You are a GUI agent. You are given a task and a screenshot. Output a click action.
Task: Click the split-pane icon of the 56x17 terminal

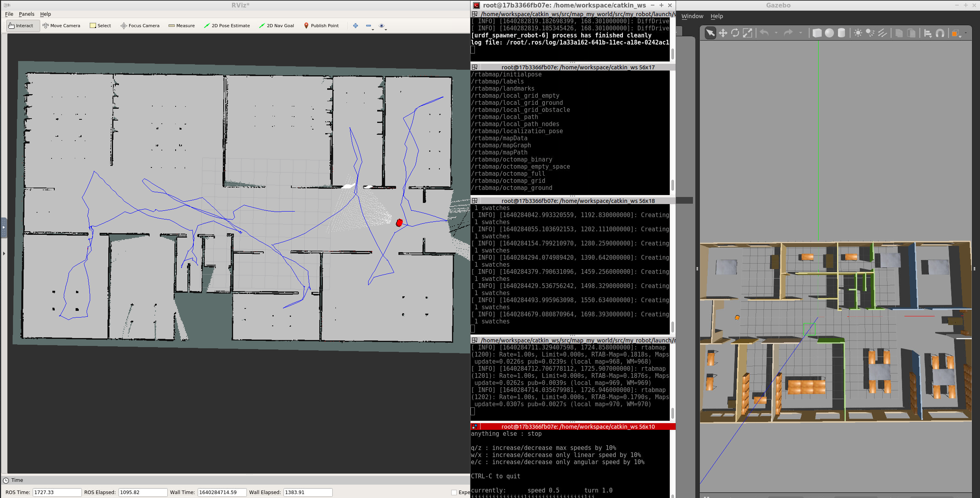point(475,67)
